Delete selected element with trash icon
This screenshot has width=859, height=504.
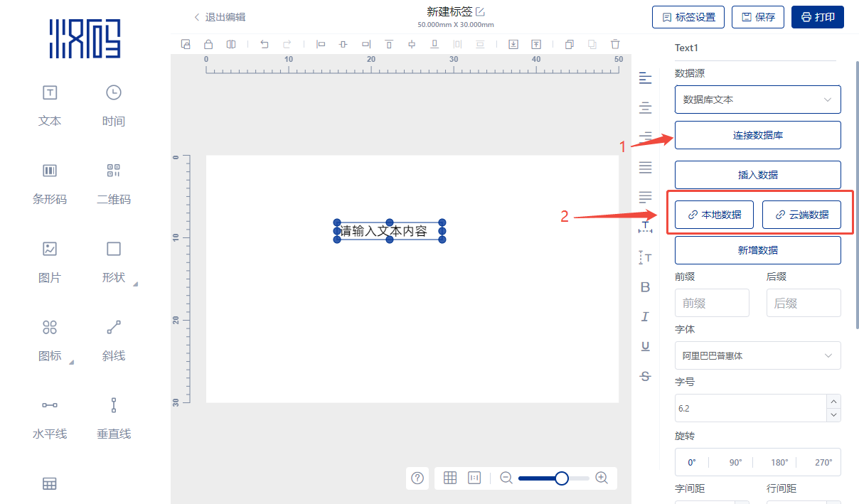click(x=615, y=44)
